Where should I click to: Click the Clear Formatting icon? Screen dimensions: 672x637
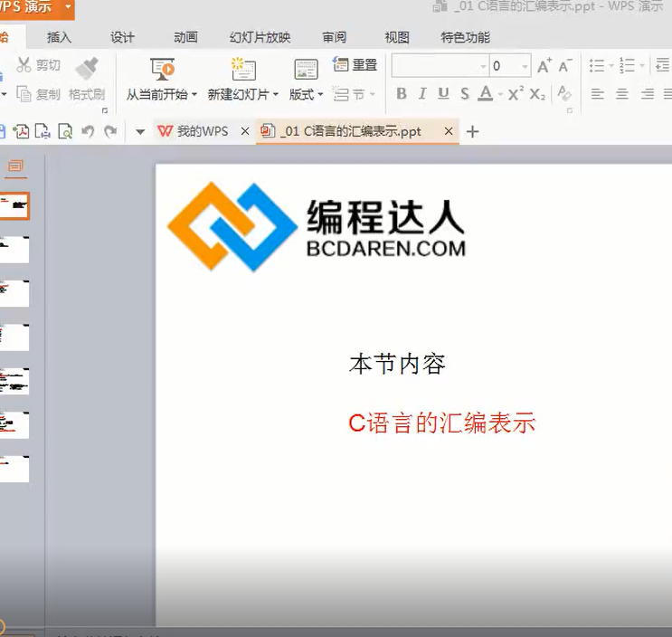click(x=564, y=93)
